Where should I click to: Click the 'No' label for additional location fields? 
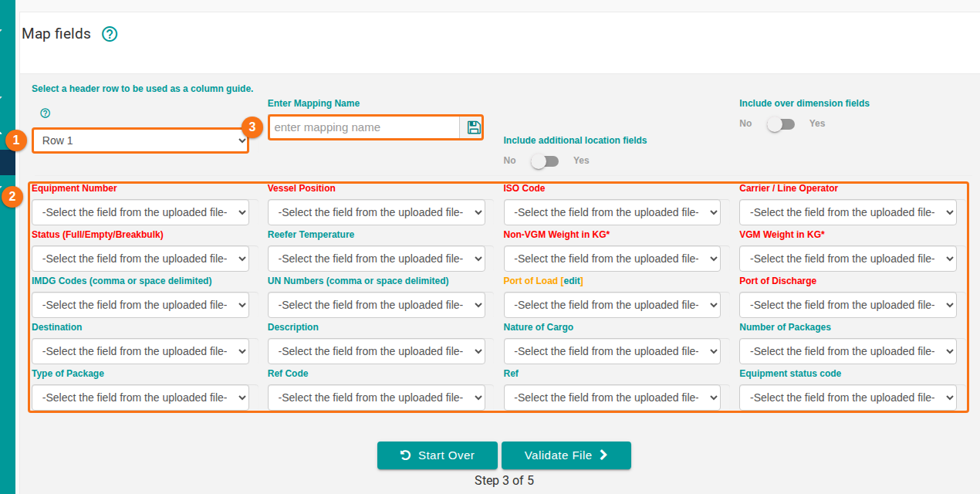(x=509, y=161)
